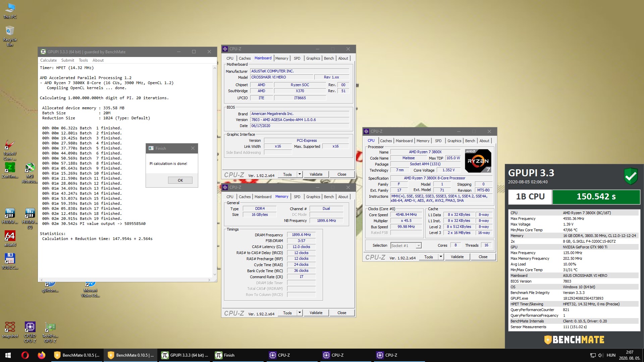
Task: Click CAS# Latency 12.0 clocks value
Action: click(301, 247)
